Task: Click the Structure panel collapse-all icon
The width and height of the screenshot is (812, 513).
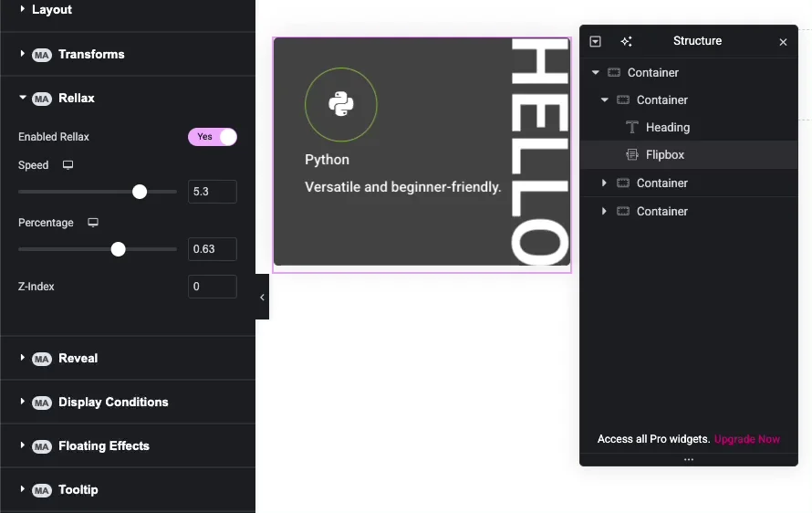Action: coord(596,42)
